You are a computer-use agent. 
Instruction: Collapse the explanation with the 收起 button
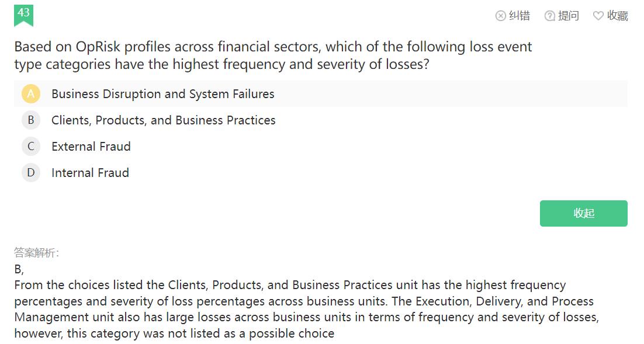[x=583, y=213]
